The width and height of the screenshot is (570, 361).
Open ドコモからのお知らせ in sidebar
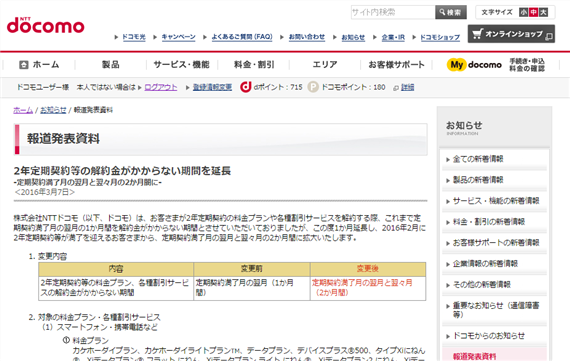[x=489, y=336]
